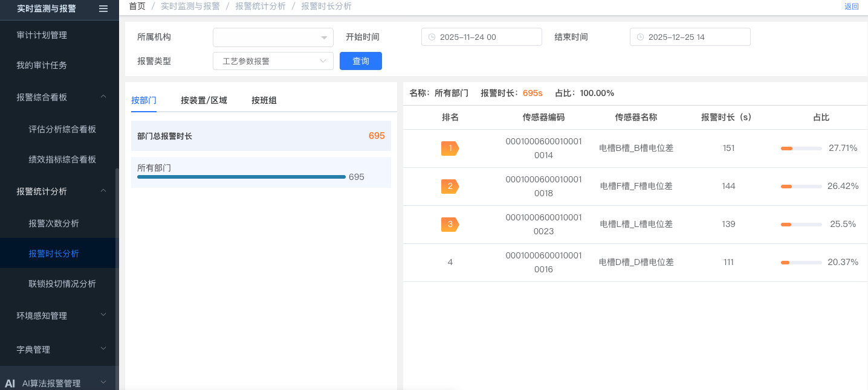Click the 返回 link
This screenshot has height=390, width=868.
point(851,7)
